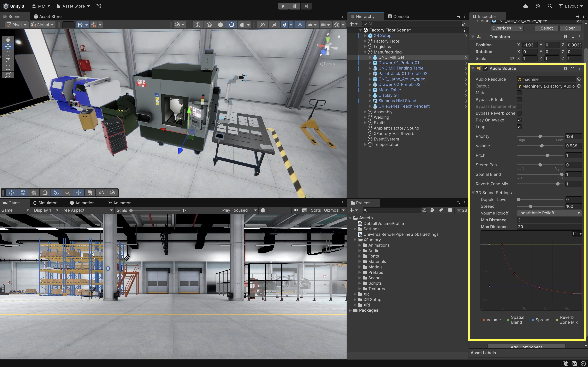This screenshot has width=588, height=367.
Task: Expand the Assembly hierarchy item
Action: coord(365,112)
